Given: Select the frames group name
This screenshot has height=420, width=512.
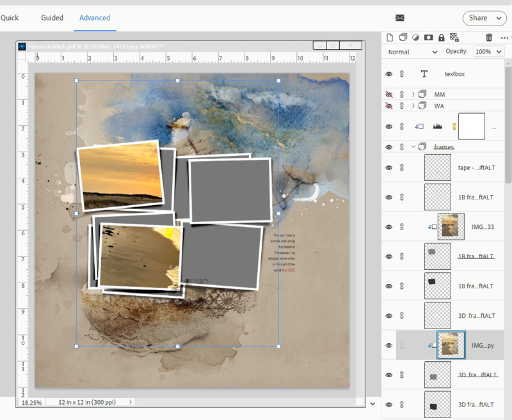Looking at the screenshot, I should coord(444,147).
